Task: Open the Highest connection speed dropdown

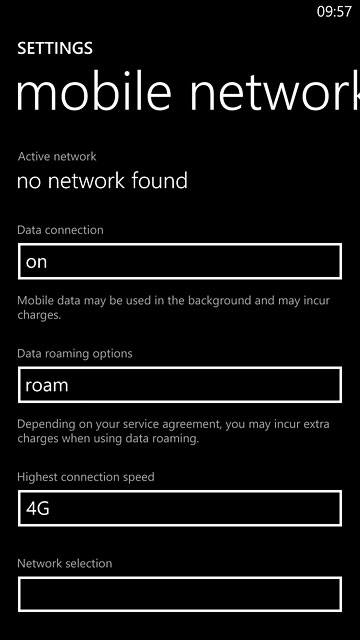Action: click(180, 509)
